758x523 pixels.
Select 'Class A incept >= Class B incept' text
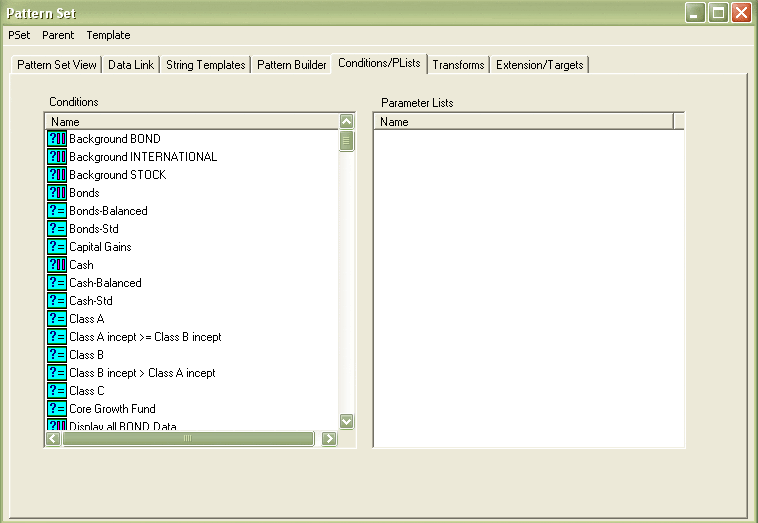146,336
